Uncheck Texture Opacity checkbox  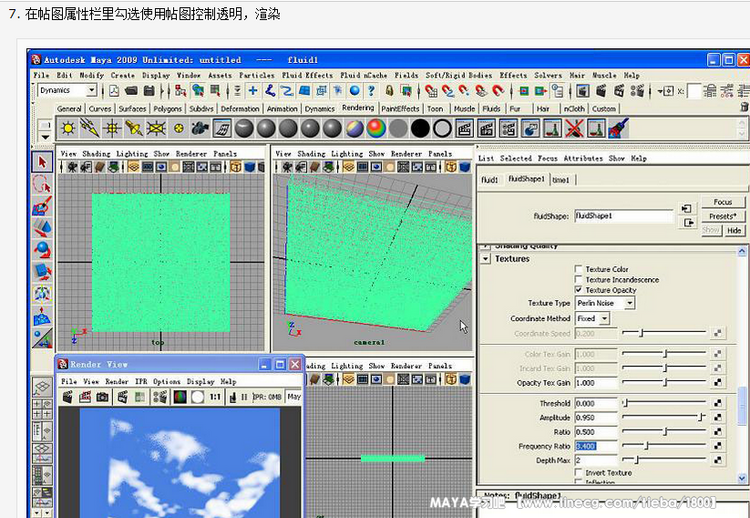(x=579, y=290)
